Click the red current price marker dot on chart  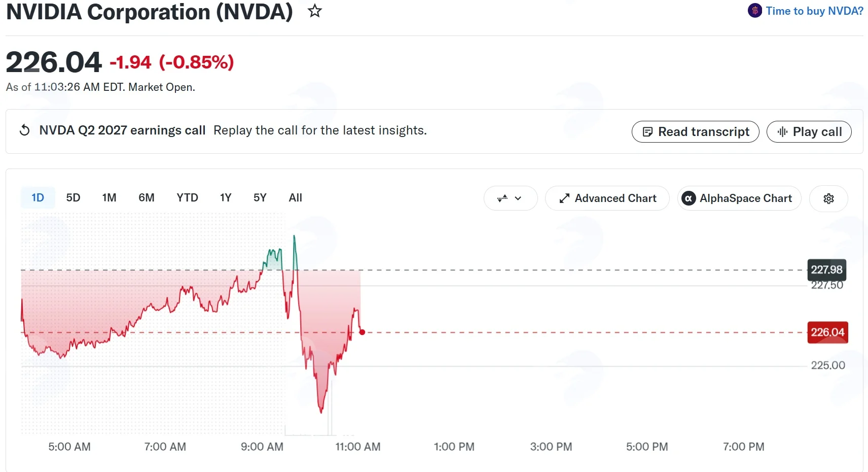tap(362, 332)
